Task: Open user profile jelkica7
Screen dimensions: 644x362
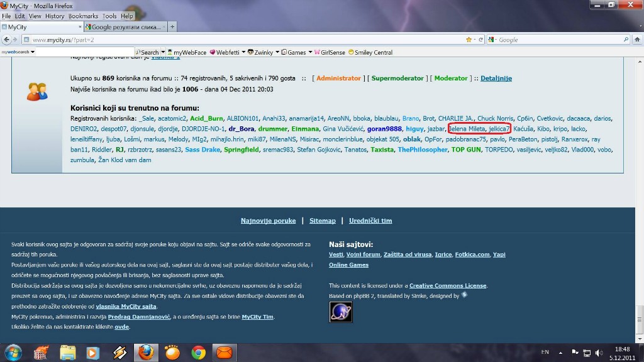Action: (499, 129)
